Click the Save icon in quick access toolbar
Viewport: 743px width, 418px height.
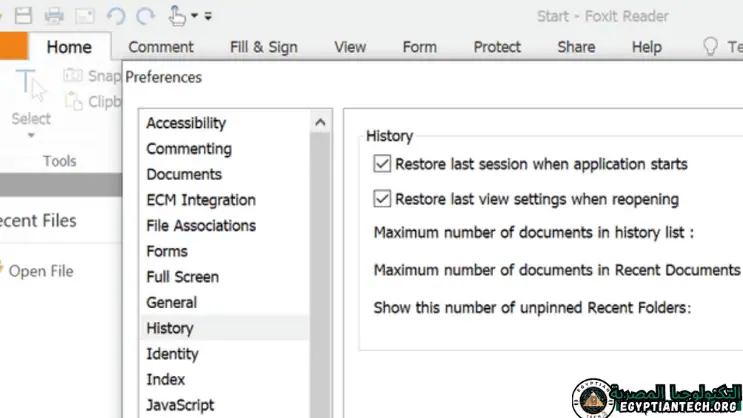coord(24,15)
